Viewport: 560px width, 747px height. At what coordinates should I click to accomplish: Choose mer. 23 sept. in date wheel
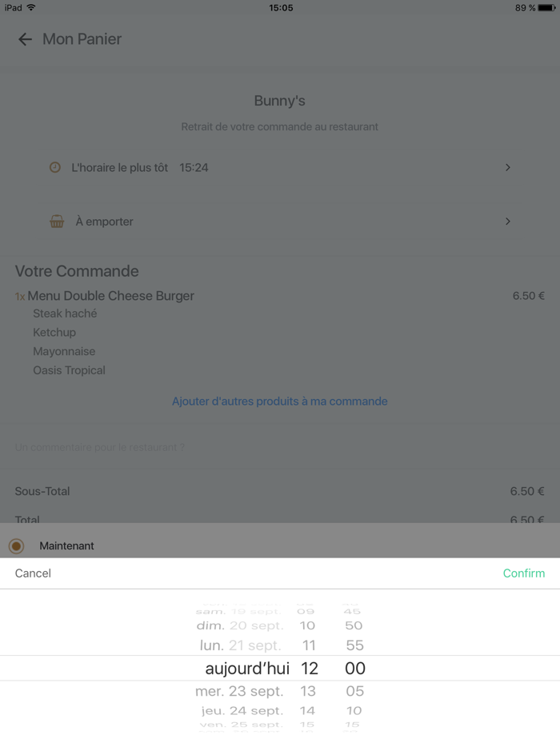(239, 691)
